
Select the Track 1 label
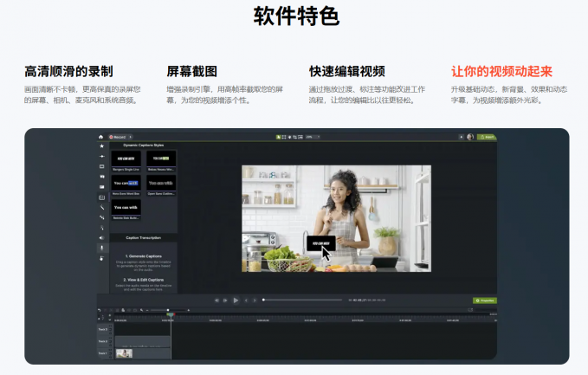click(x=102, y=353)
